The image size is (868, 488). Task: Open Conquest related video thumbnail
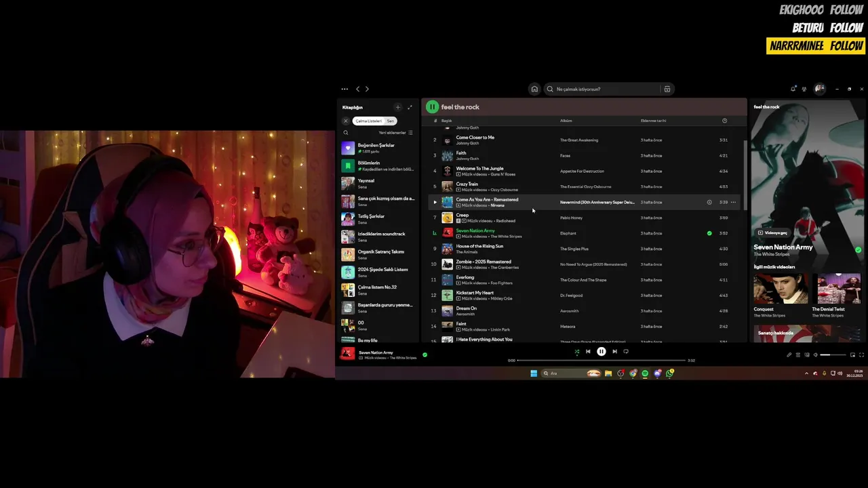[781, 289]
